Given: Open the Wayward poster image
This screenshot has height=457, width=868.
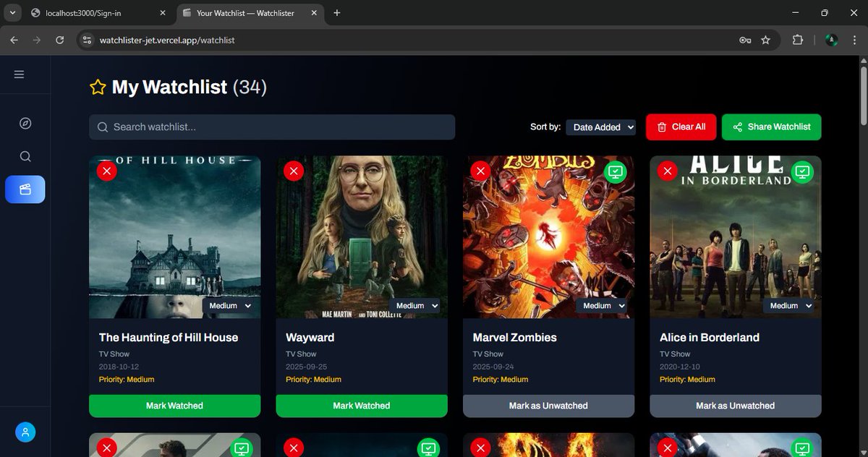Looking at the screenshot, I should [362, 237].
